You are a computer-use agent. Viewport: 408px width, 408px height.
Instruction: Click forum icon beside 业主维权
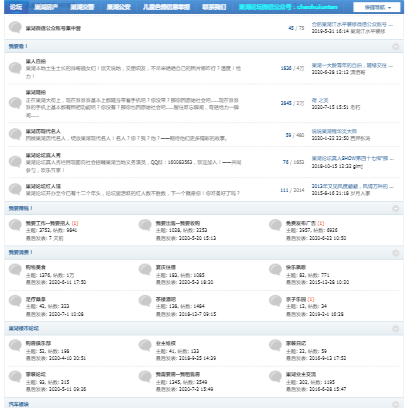pos(145,345)
